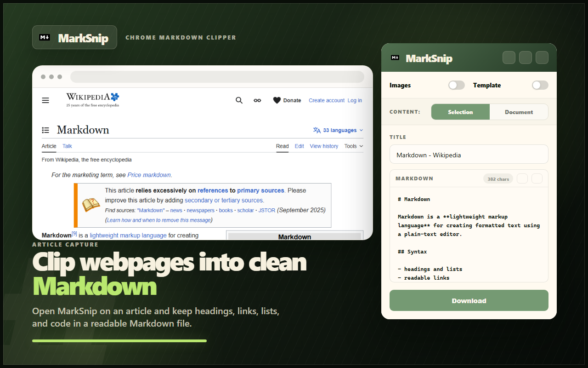
Task: Click the news find-sources link
Action: click(176, 210)
